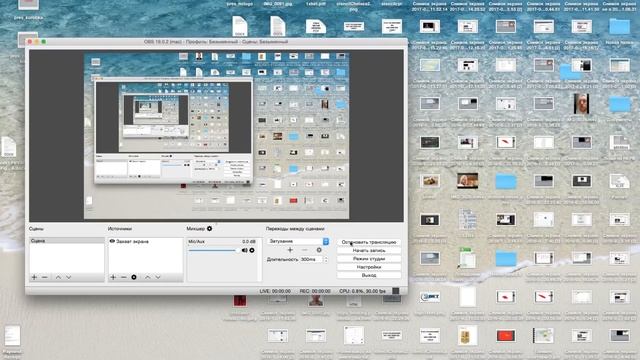Open source properties gear in Sources panel

pyautogui.click(x=134, y=277)
